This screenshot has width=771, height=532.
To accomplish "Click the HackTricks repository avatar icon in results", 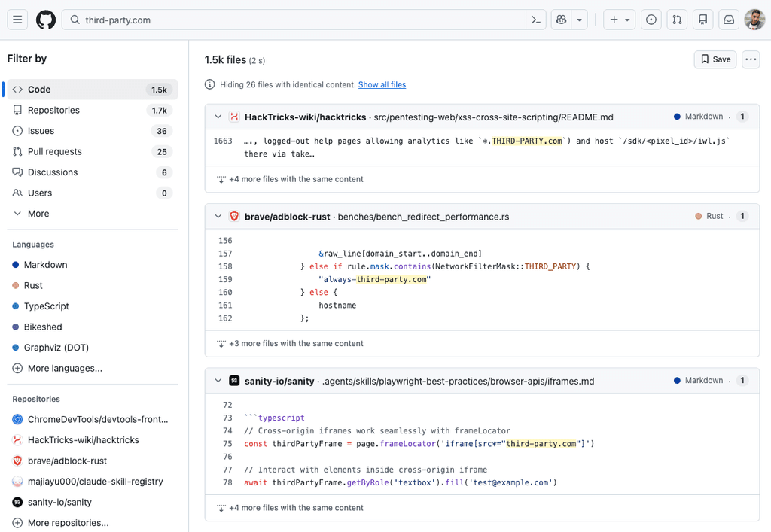I will 235,117.
